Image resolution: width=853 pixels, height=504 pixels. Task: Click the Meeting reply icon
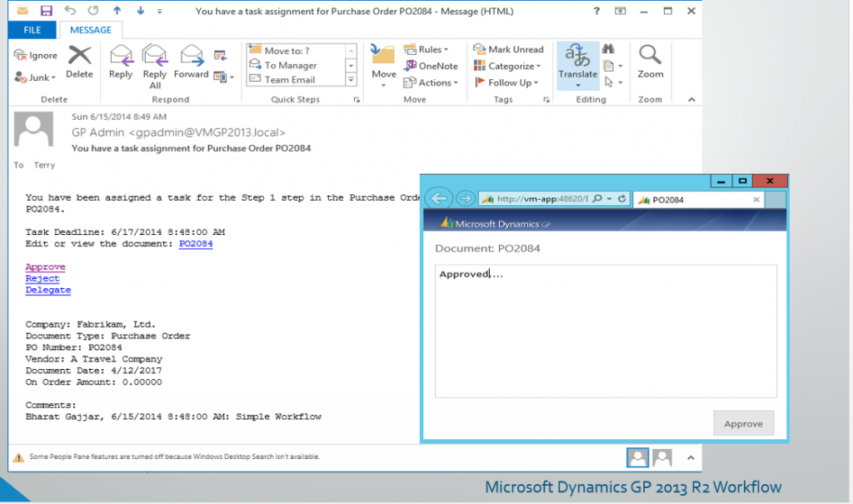click(220, 55)
